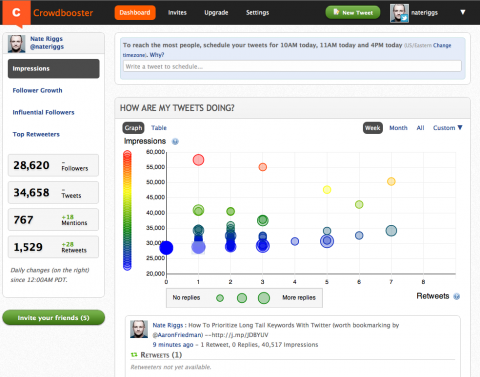Click the Retweets (1) section heading
Screen dimensions: 480x377
161,355
